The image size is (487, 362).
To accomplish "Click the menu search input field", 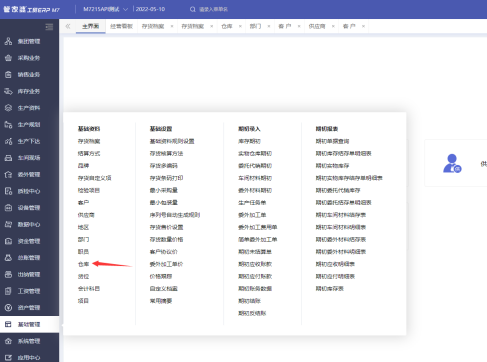I will (213, 9).
